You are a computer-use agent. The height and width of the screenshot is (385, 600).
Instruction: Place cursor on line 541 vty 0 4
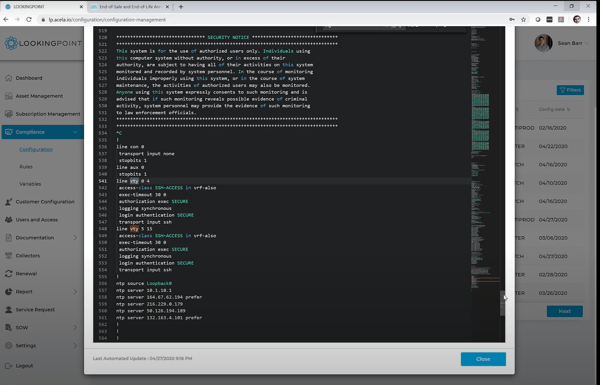[133, 181]
